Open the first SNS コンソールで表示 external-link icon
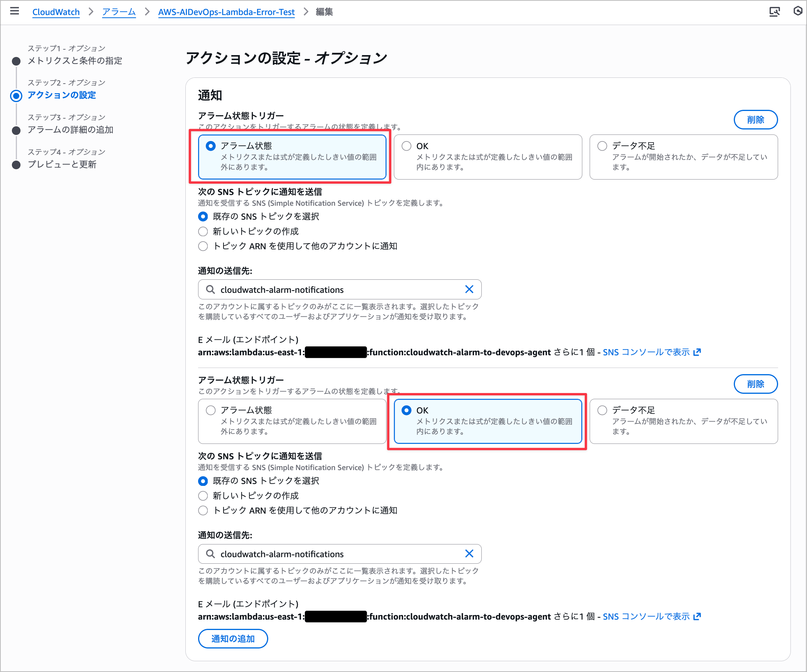807x672 pixels. (696, 352)
